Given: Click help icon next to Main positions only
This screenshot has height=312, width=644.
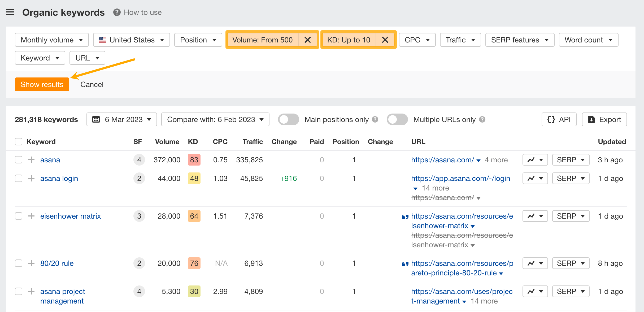Looking at the screenshot, I should click(375, 119).
